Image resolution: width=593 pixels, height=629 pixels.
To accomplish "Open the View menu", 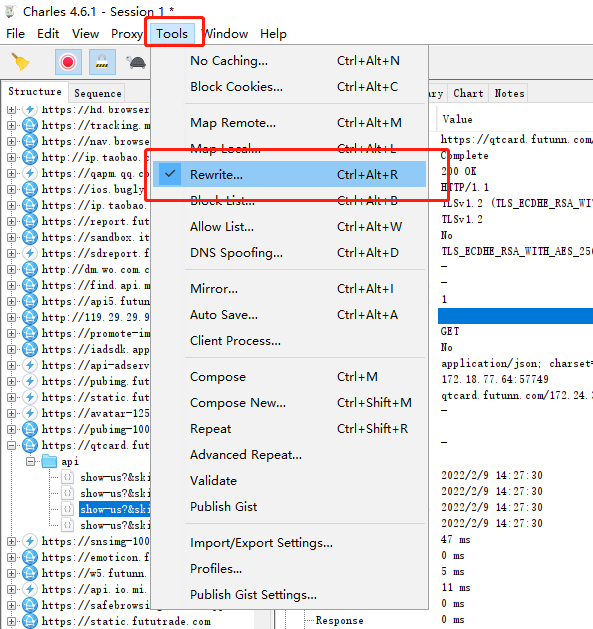I will pyautogui.click(x=85, y=34).
